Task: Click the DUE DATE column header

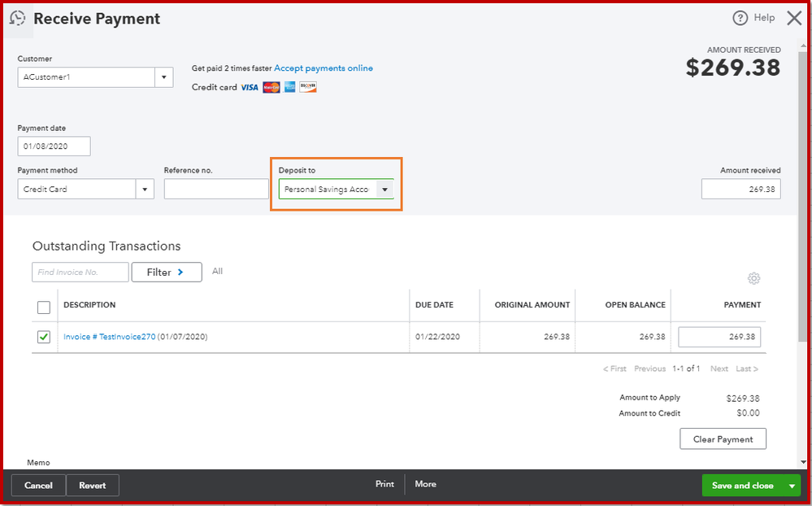Action: point(435,305)
